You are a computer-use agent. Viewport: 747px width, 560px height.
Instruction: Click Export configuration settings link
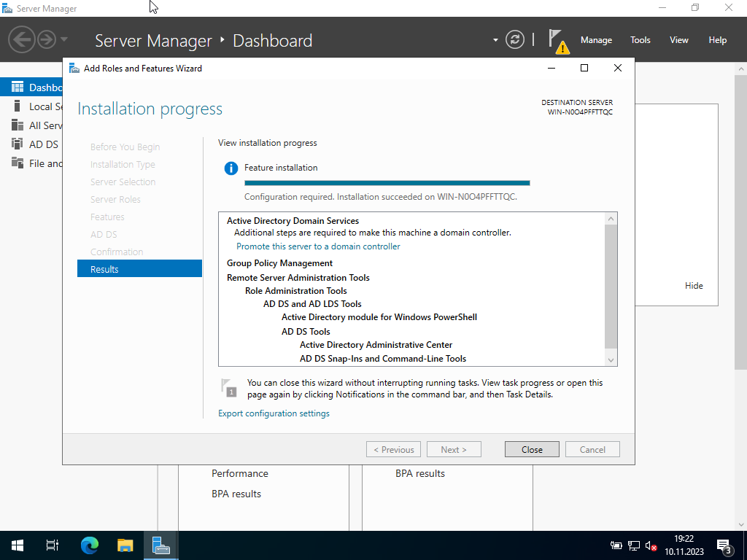point(274,413)
